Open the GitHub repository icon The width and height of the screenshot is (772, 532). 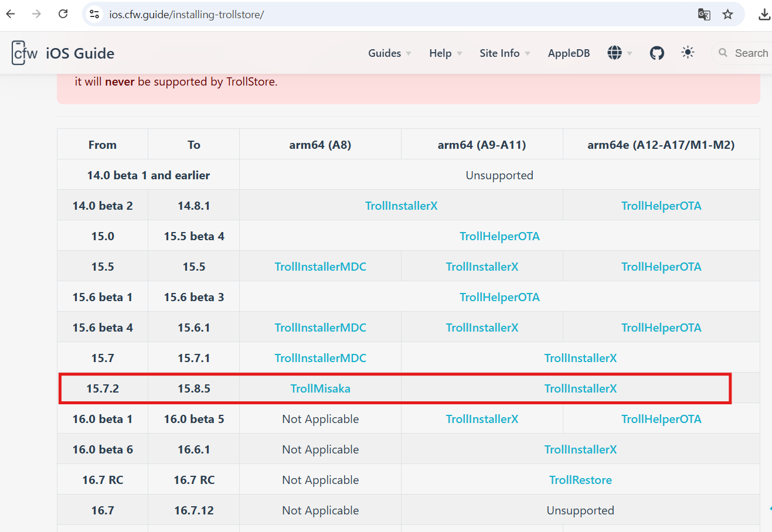tap(657, 53)
